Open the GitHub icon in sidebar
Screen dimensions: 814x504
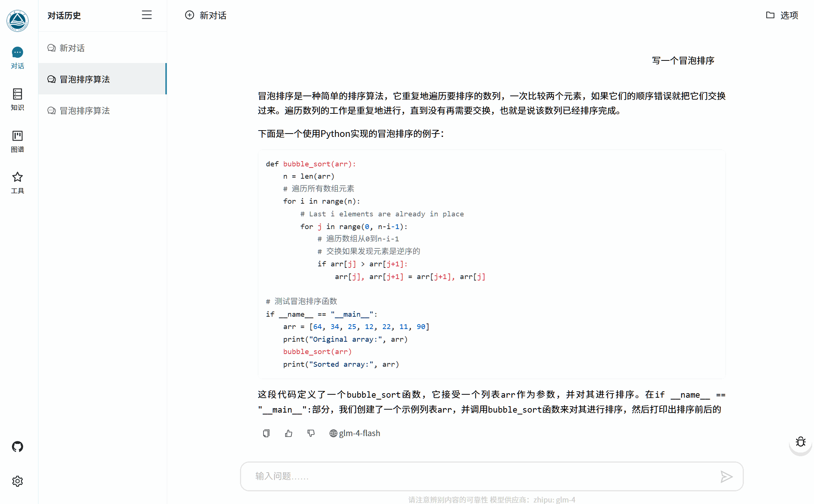(x=17, y=447)
